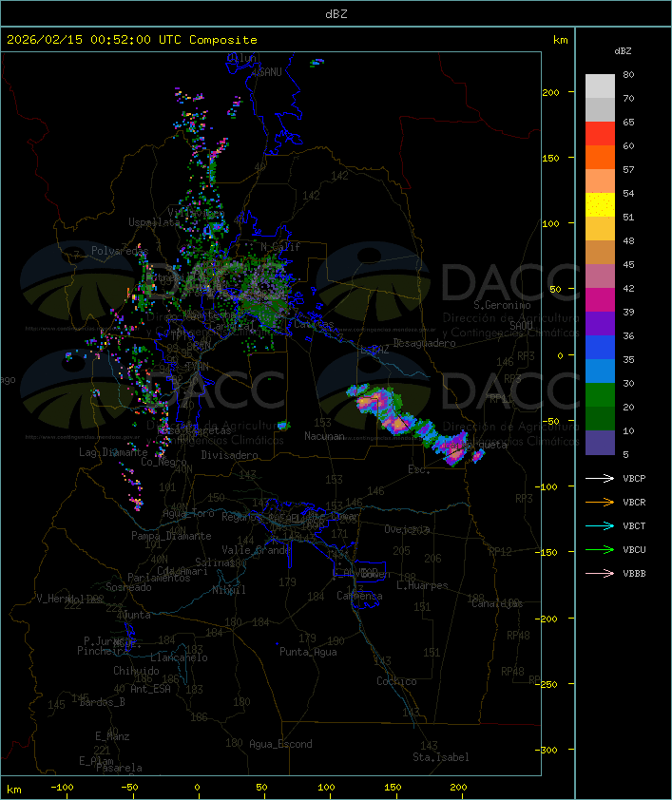Click the Polvaredas map label
The height and width of the screenshot is (800, 672).
tap(120, 251)
